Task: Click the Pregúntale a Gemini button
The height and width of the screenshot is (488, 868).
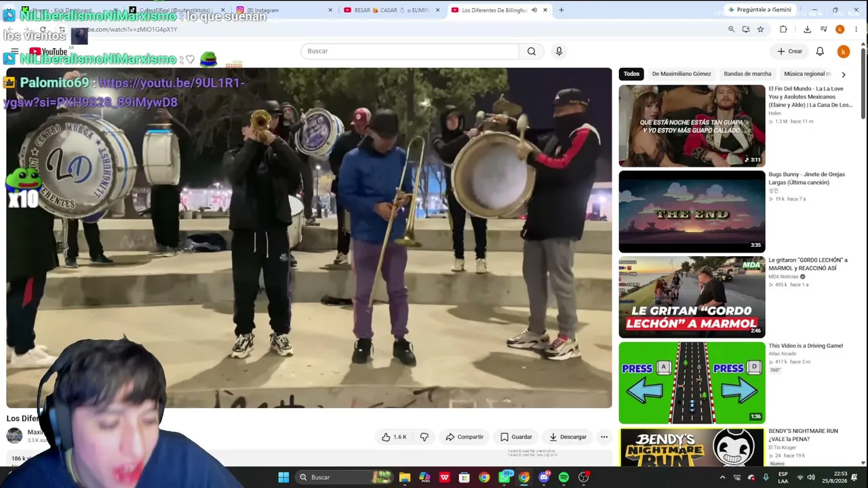Action: (x=759, y=10)
